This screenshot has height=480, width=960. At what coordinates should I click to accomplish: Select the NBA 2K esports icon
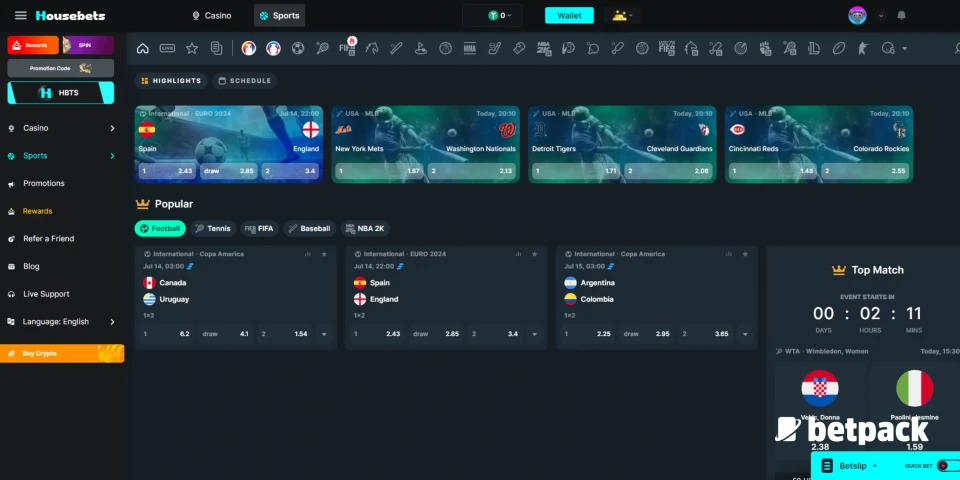tap(544, 48)
